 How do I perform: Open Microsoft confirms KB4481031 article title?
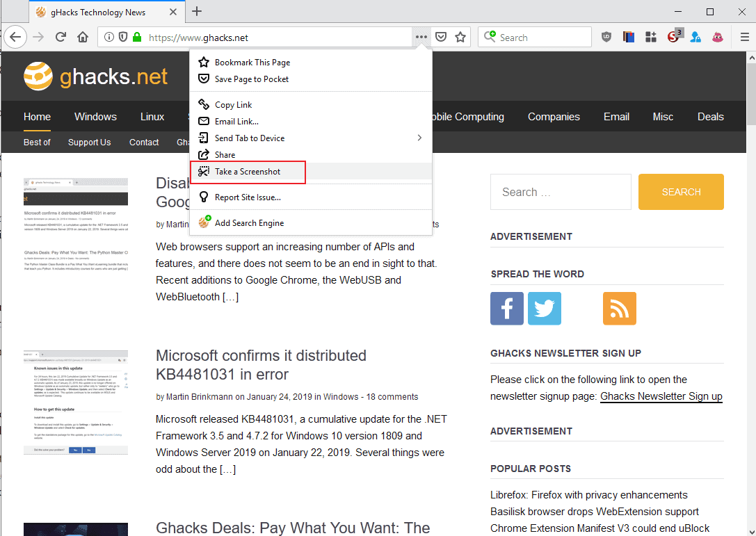click(261, 365)
